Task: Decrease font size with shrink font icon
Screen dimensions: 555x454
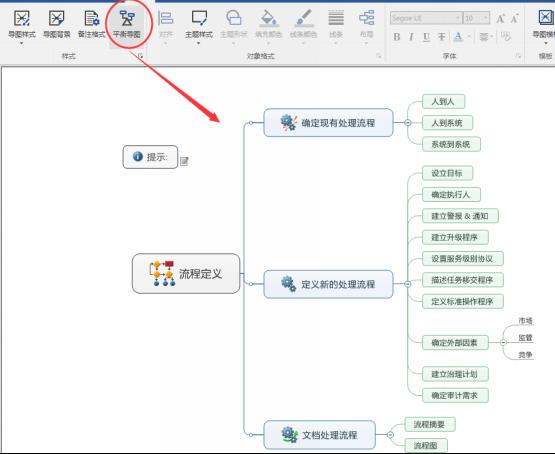Action: click(x=515, y=18)
